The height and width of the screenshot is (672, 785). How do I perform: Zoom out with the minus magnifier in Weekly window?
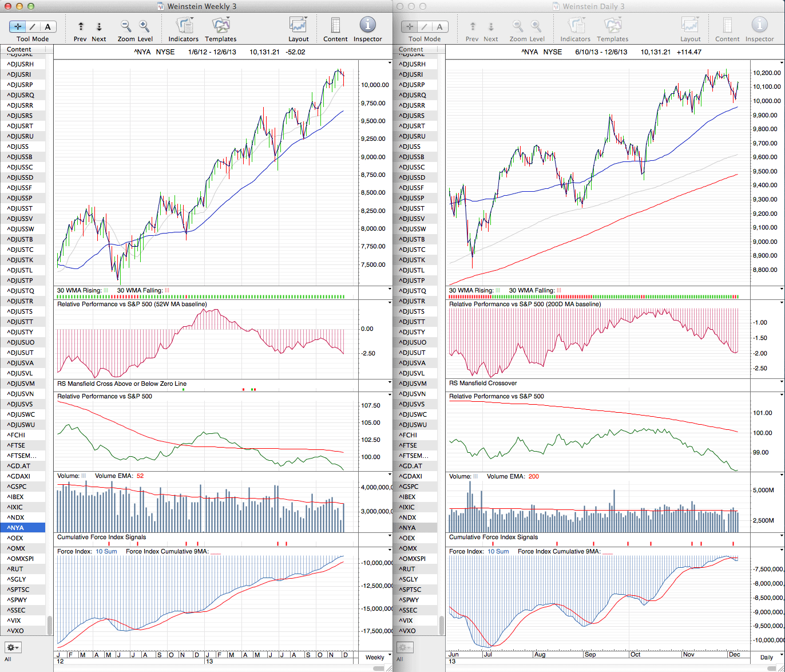pos(126,26)
